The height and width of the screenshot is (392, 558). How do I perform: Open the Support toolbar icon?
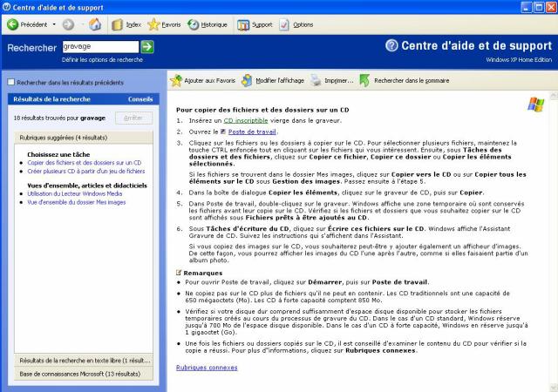click(243, 25)
